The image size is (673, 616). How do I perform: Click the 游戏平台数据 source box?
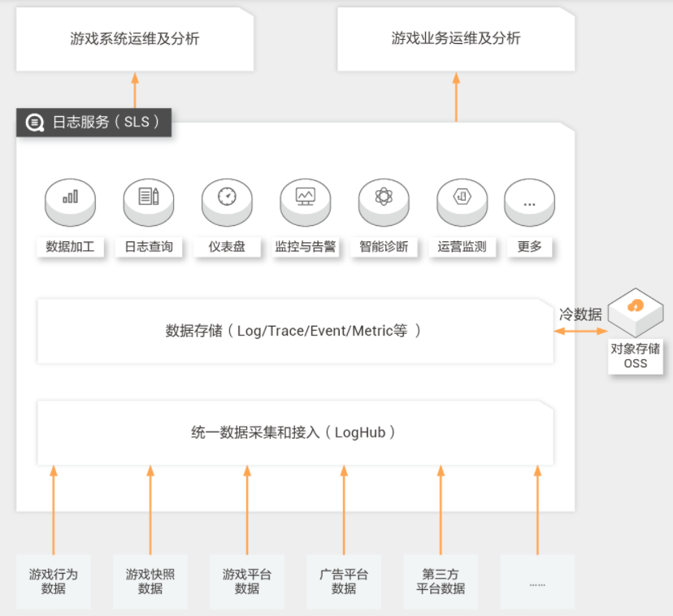[x=247, y=582]
